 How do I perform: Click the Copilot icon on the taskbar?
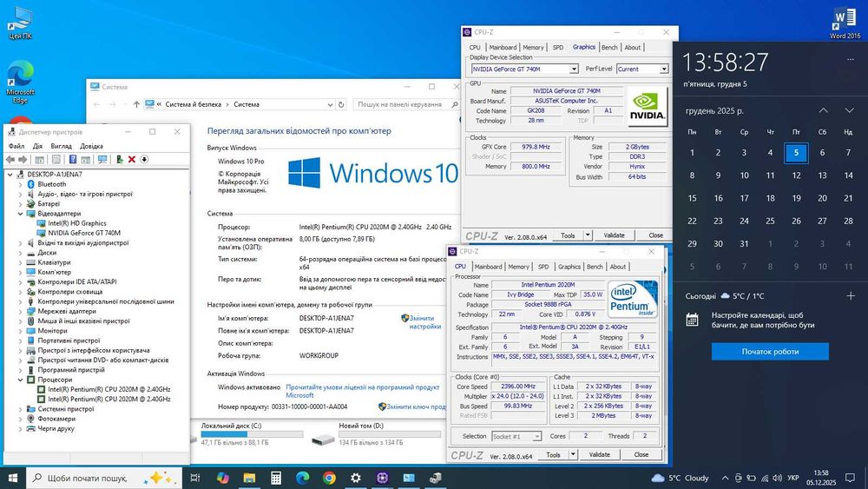[222, 478]
